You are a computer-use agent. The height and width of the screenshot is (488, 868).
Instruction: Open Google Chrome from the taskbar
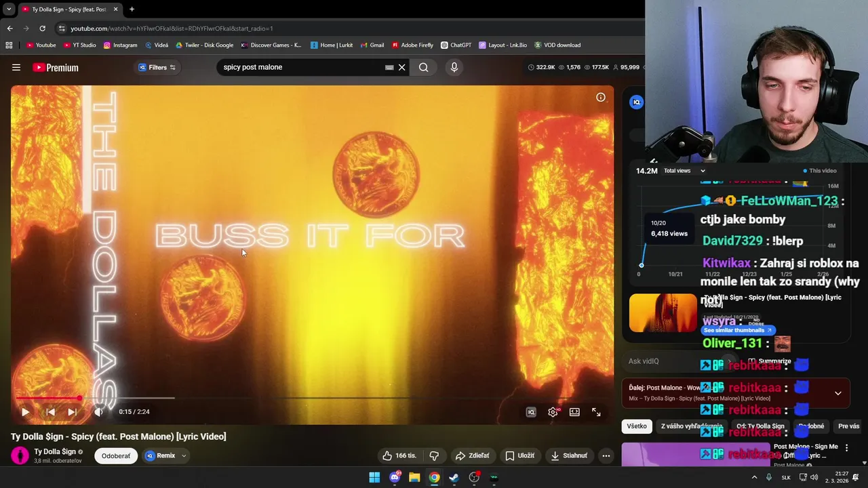pyautogui.click(x=434, y=478)
